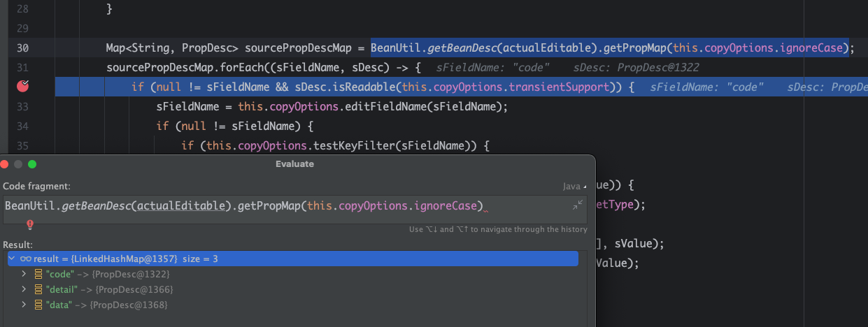Click the collapse icon in the code fragment field
This screenshot has width=868, height=327.
[577, 205]
